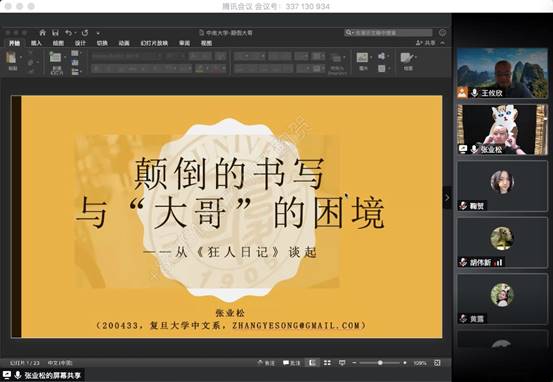
Task: Undo the last action with Undo arrow
Action: click(68, 33)
